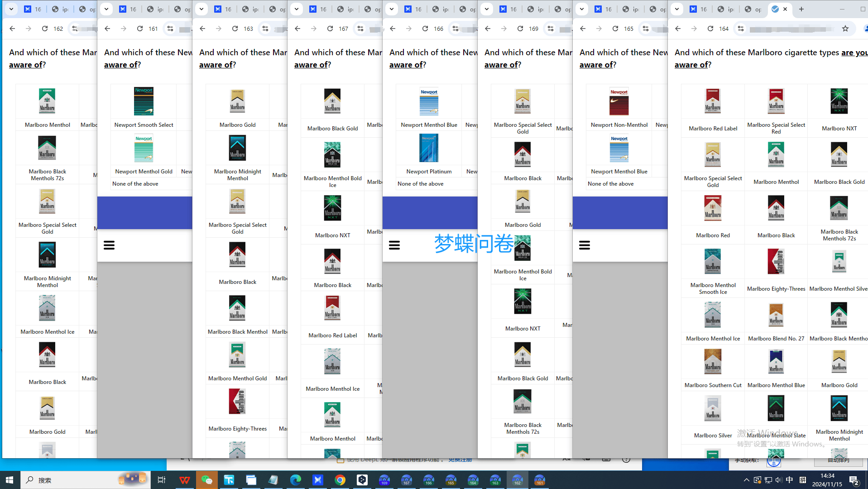Open Task View on the taskbar
This screenshot has height=489, width=868.
click(162, 480)
